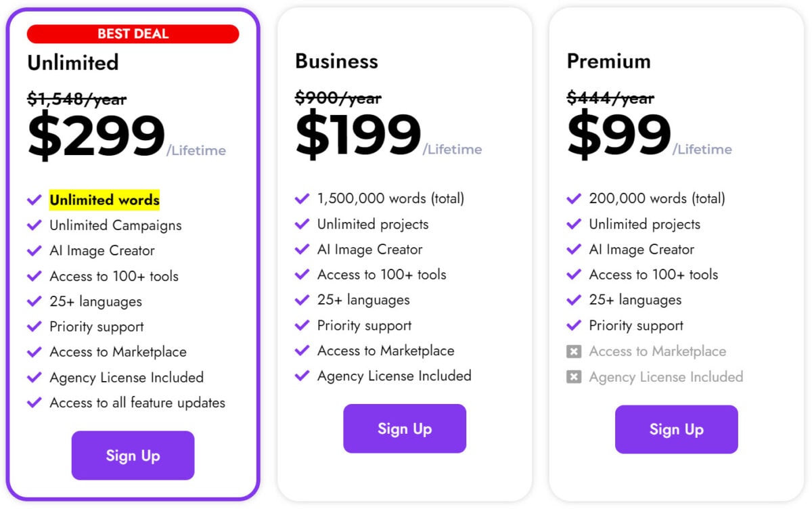Screen dimensions: 812x511
Task: Click the crossed-out icon beside Access to Marketplace
Action: tap(574, 351)
